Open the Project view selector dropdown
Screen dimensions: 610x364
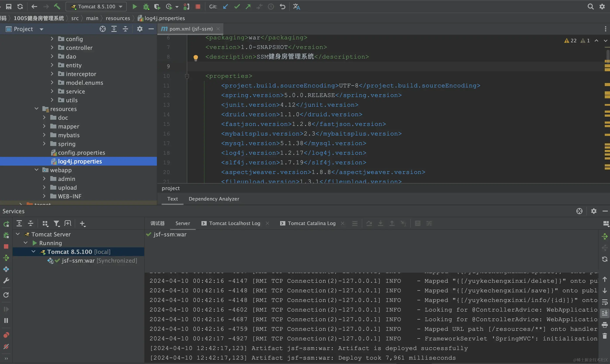[24, 29]
